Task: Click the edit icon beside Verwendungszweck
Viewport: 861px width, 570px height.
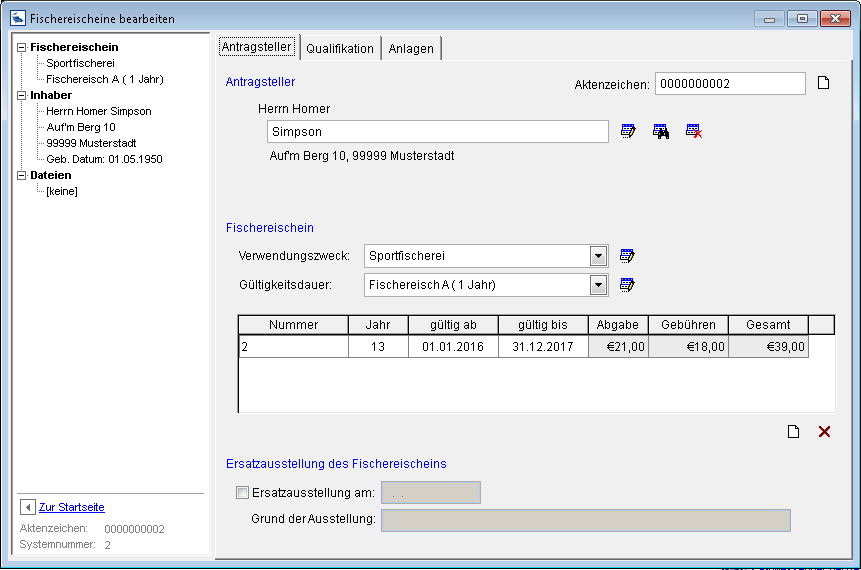Action: click(628, 256)
